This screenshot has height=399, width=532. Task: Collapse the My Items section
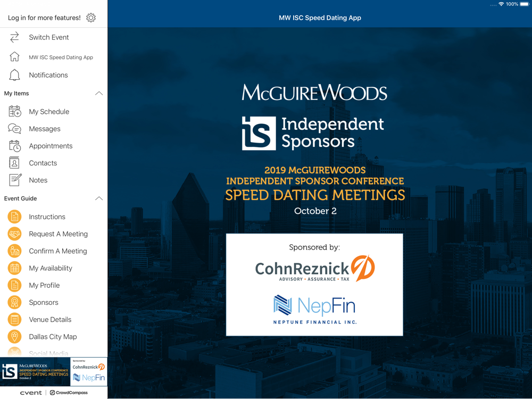99,93
